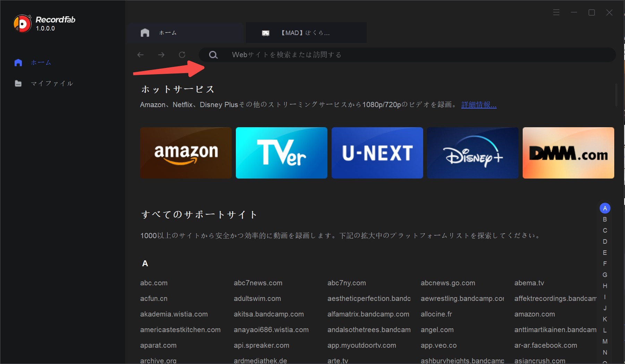The height and width of the screenshot is (364, 625).
Task: Open the amazon.com site link
Action: click(534, 314)
